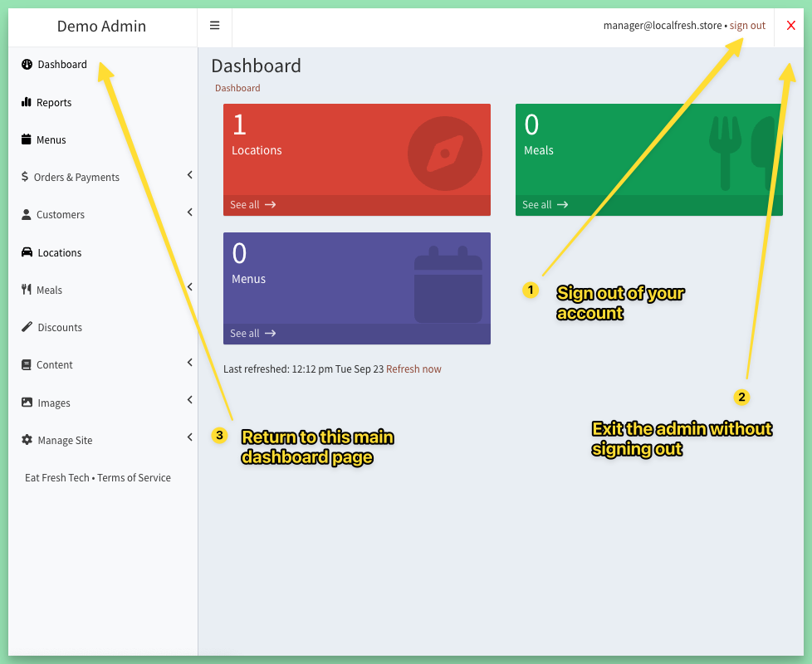The height and width of the screenshot is (664, 812).
Task: Click the fork icon on the green Meals card
Action: pos(725,154)
